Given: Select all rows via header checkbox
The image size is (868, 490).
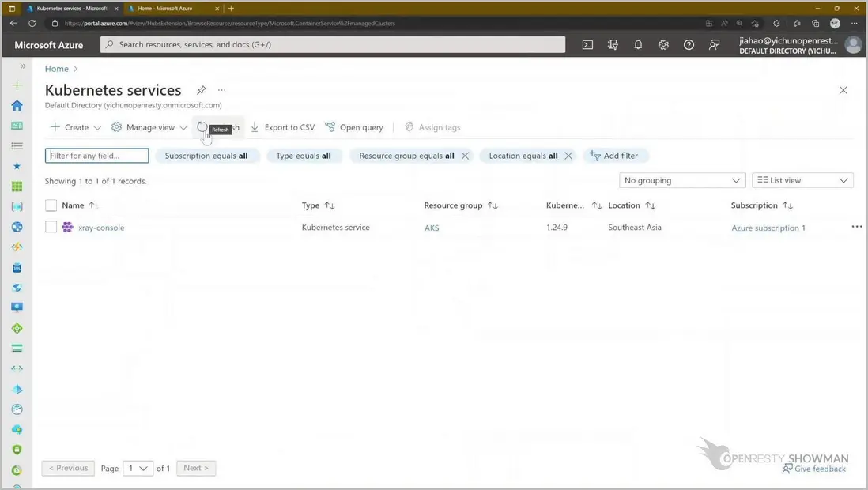Looking at the screenshot, I should (51, 205).
